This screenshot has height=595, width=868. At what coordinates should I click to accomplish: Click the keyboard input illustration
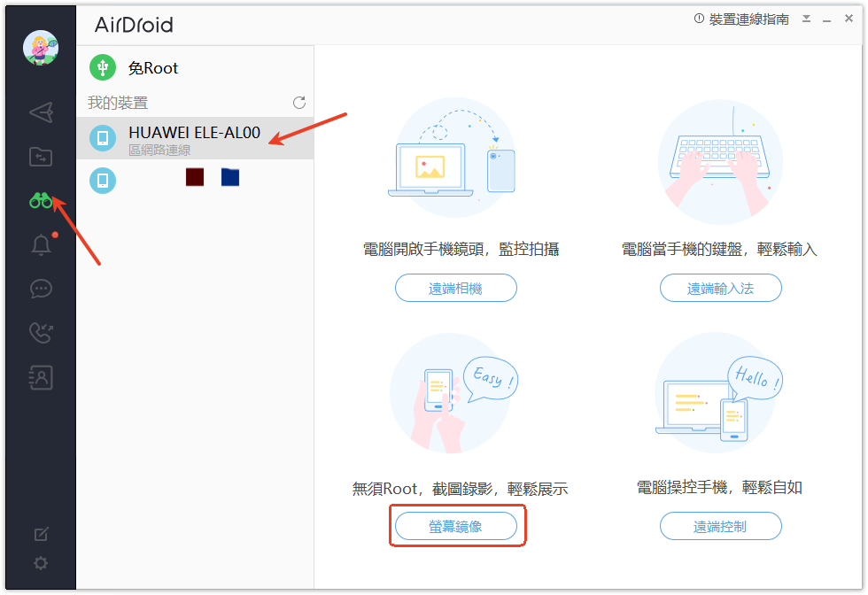(719, 162)
